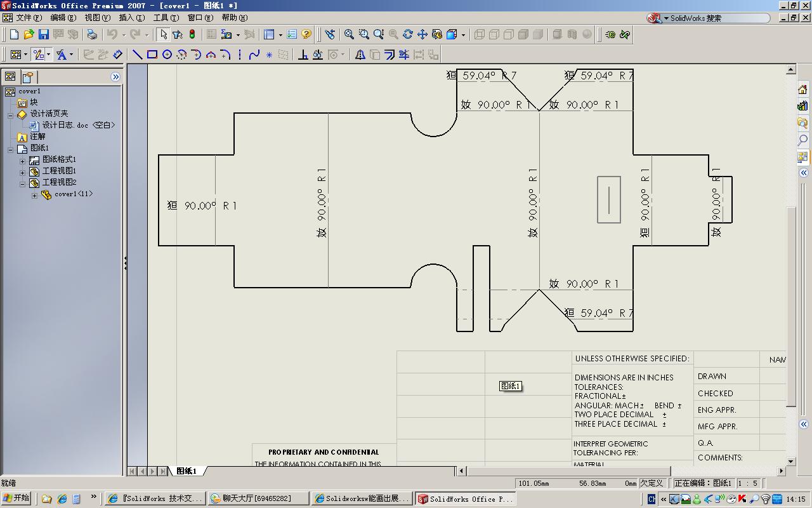The image size is (812, 508).
Task: Click the horizontal scrollbar left arrow
Action: pyautogui.click(x=462, y=471)
